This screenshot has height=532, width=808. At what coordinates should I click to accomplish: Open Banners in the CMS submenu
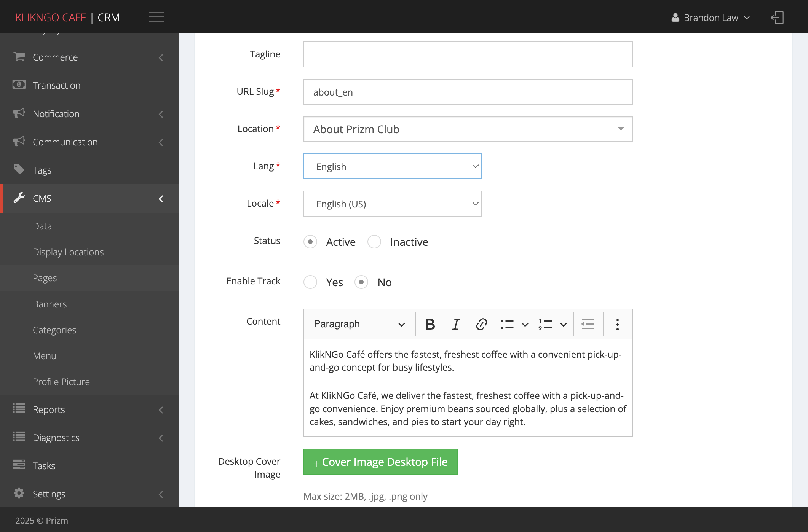coord(89,304)
